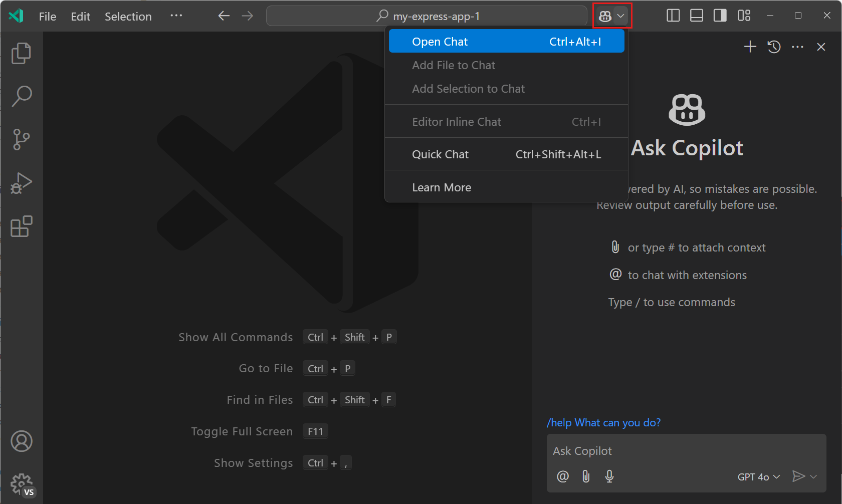Expand the Copilot menu chevron in the title bar
Viewport: 842px width, 504px height.
pyautogui.click(x=621, y=16)
